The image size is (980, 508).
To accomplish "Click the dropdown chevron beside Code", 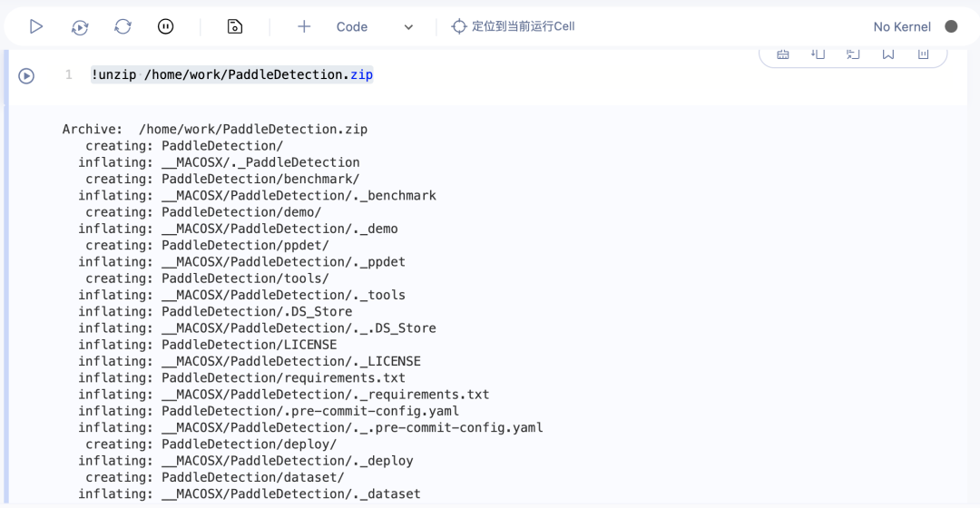I will [408, 27].
